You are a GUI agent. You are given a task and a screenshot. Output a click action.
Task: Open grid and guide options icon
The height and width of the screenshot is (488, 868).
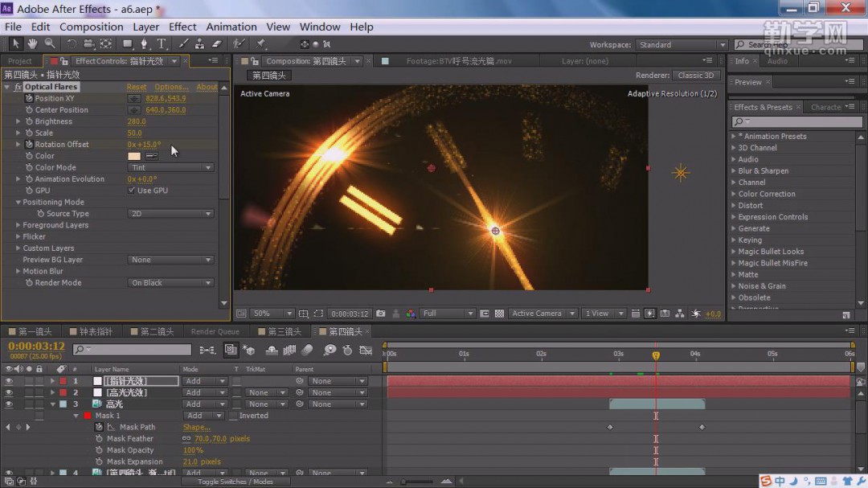[303, 314]
